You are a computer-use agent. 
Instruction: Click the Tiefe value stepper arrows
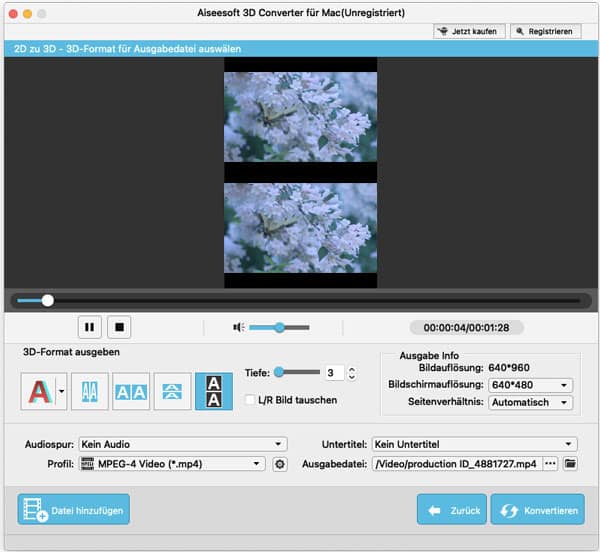point(351,373)
